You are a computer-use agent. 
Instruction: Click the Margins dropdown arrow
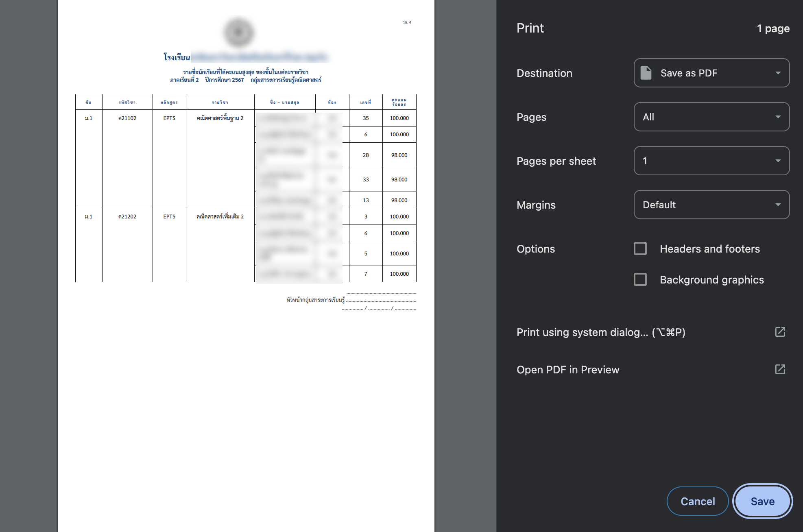778,205
